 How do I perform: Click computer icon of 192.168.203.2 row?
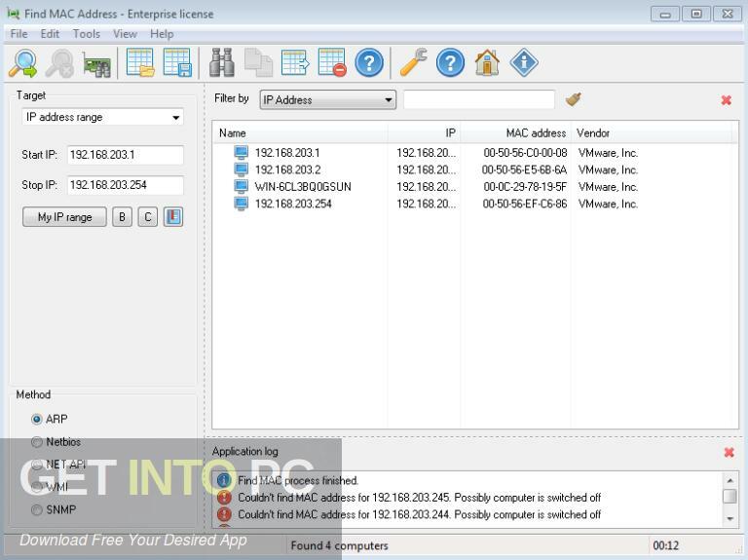coord(242,169)
